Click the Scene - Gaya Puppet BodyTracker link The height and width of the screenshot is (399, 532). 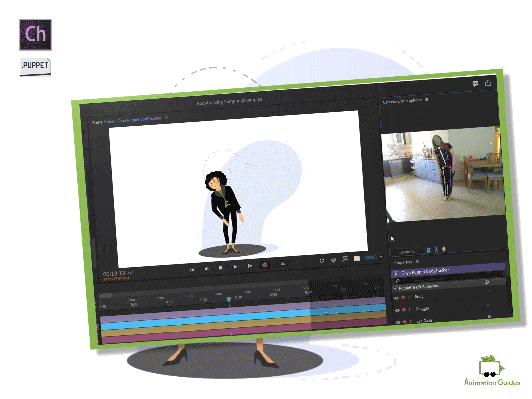pos(133,120)
